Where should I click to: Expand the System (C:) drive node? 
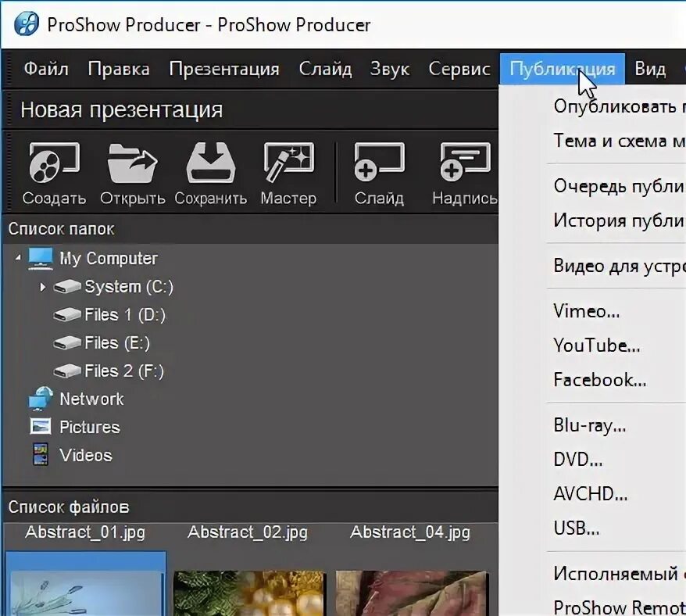click(42, 287)
